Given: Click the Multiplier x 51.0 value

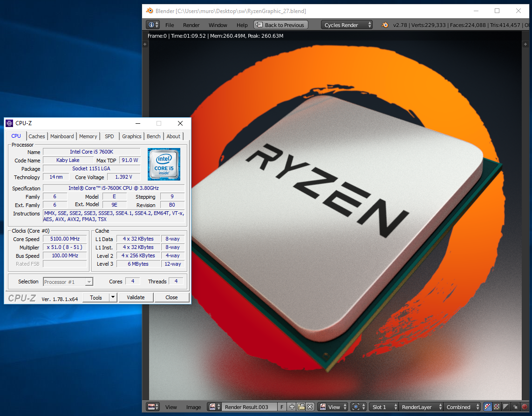Looking at the screenshot, I should [65, 247].
